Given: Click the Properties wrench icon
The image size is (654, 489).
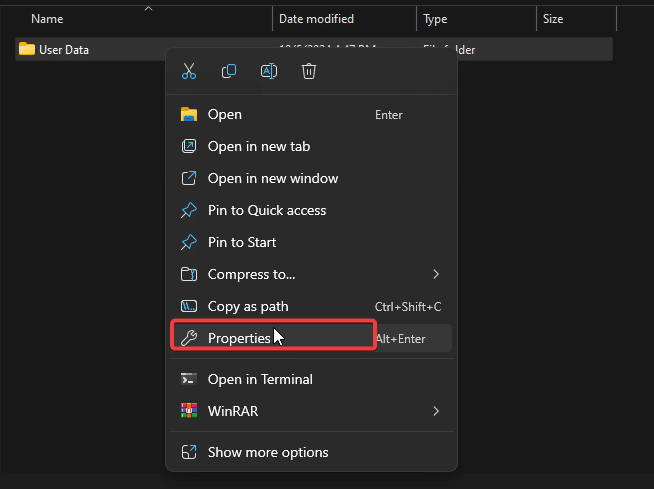Looking at the screenshot, I should 189,338.
